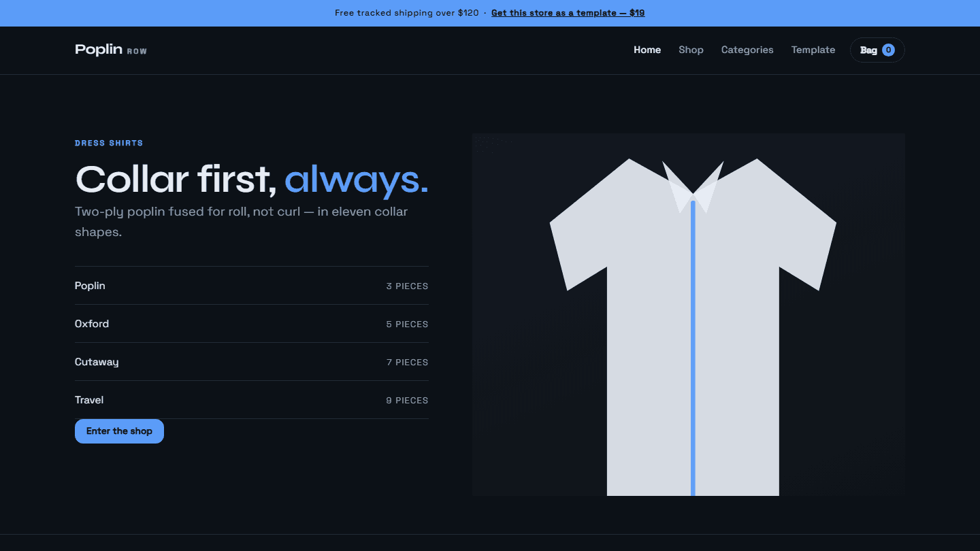Click the 'Collar first, always.' headline
Image resolution: width=980 pixels, height=551 pixels.
point(252,179)
